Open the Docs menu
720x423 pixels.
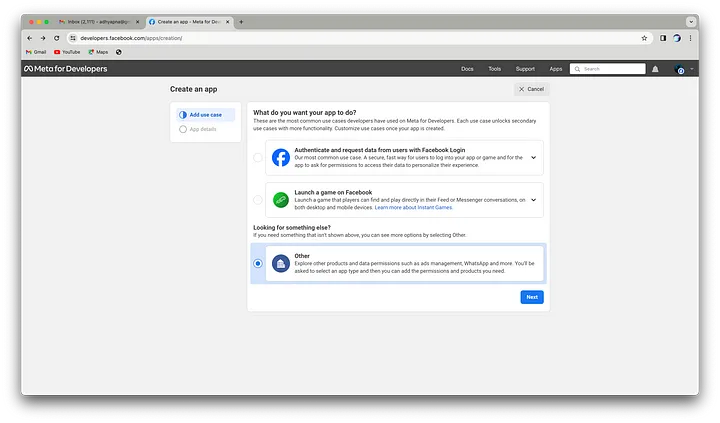point(467,69)
